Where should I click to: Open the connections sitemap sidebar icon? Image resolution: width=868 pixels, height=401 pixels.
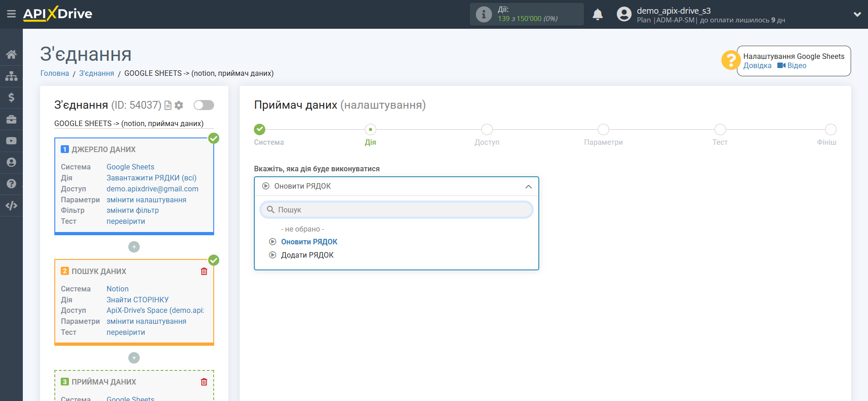click(x=11, y=76)
